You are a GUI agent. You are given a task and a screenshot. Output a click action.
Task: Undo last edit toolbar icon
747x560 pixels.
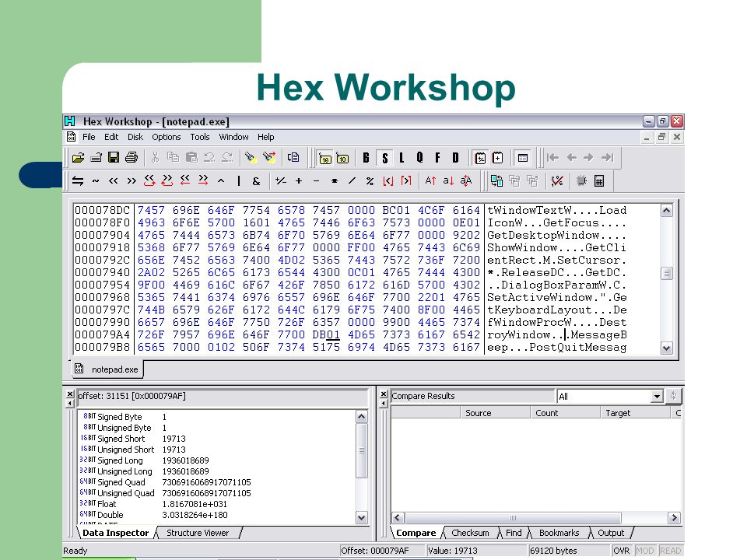point(209,158)
